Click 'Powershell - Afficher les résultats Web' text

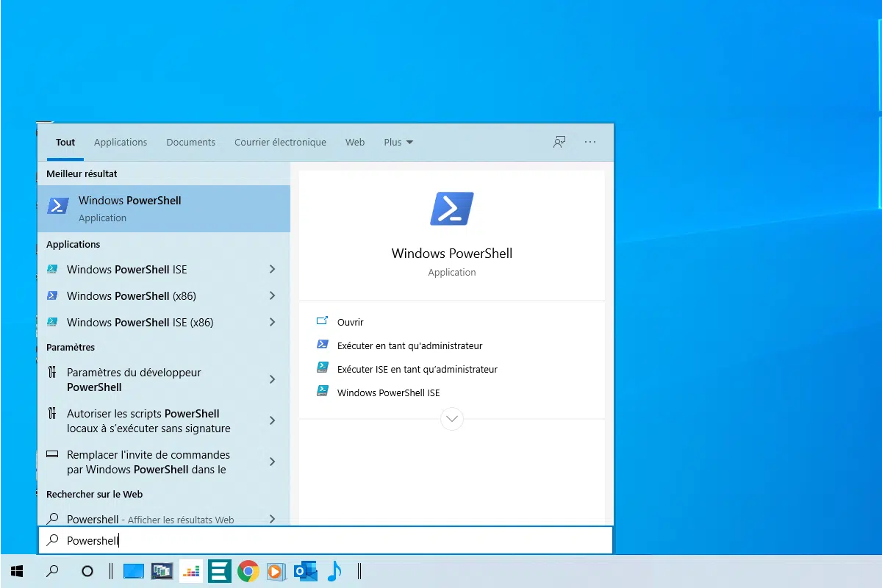click(x=151, y=519)
